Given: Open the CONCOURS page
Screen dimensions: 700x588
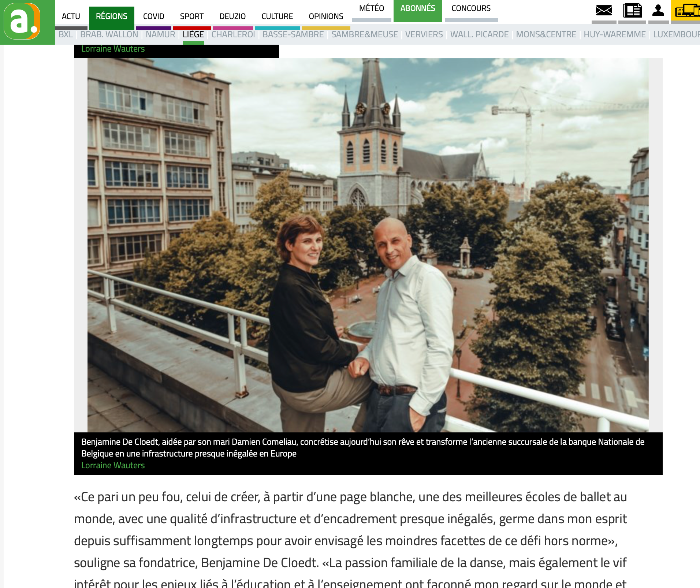Looking at the screenshot, I should (x=471, y=8).
